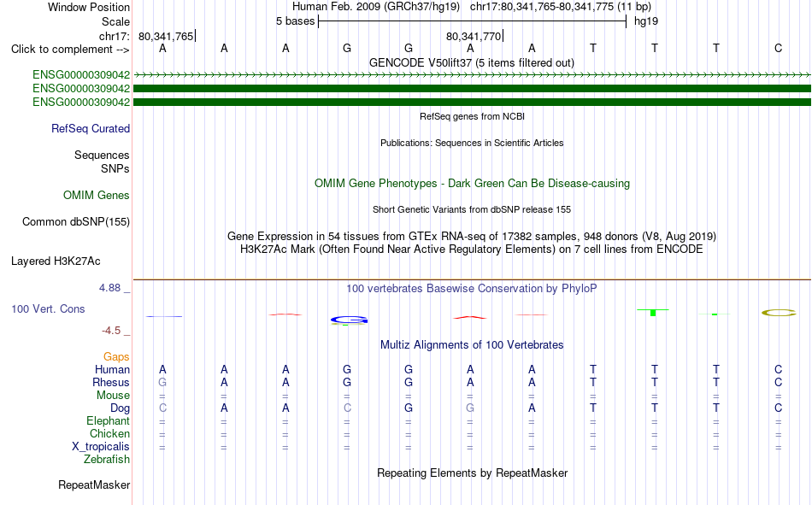Click the C base in complement row
The width and height of the screenshot is (812, 505).
778,48
